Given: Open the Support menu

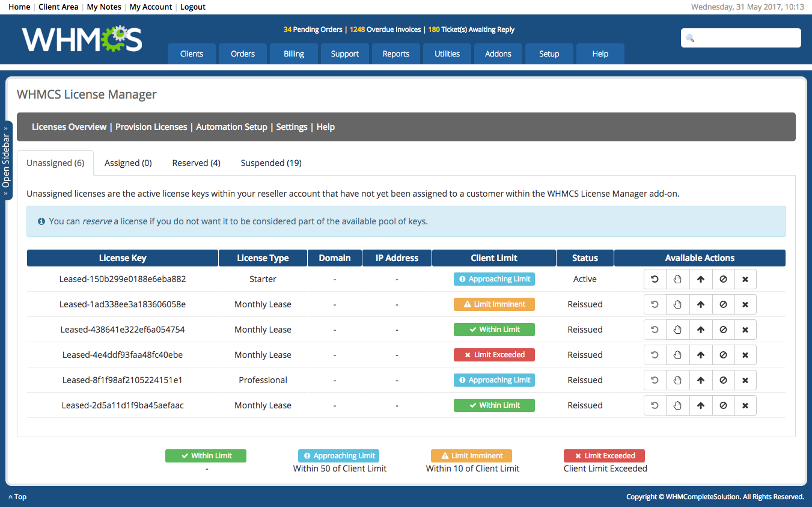Looking at the screenshot, I should point(345,54).
